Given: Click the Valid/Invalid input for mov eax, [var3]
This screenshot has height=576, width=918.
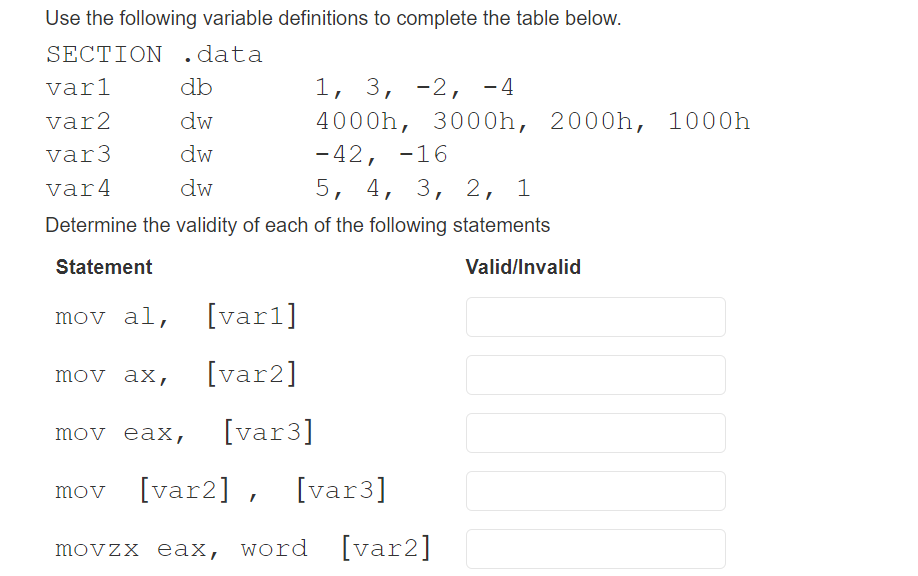Looking at the screenshot, I should point(594,433).
